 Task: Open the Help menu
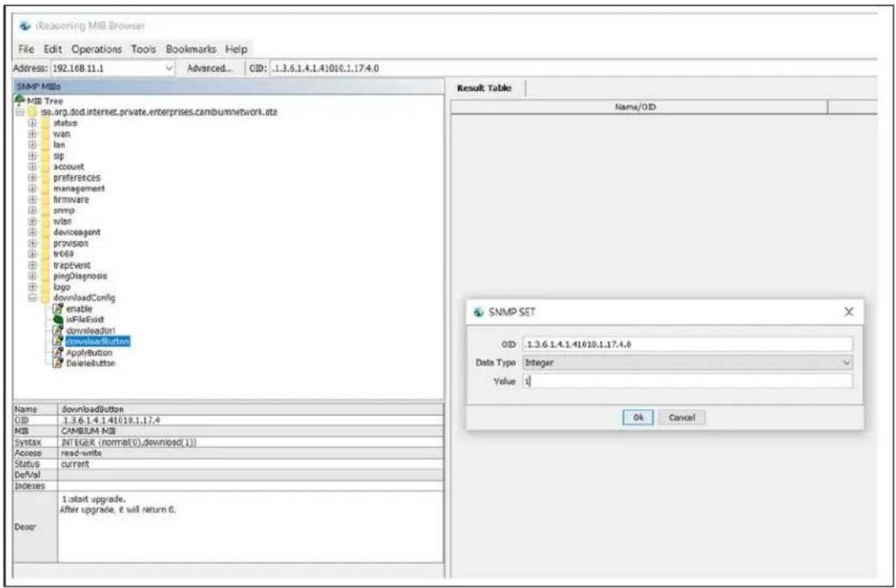pyautogui.click(x=236, y=49)
